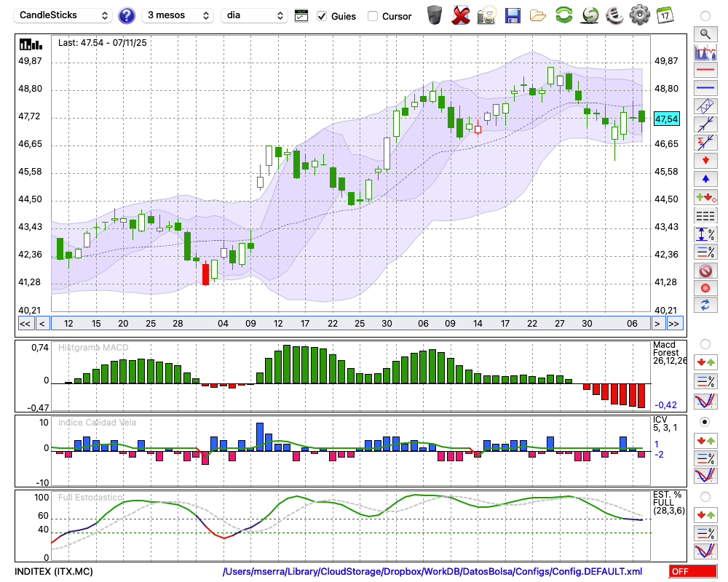Click the config file path link
The image size is (728, 582).
click(432, 572)
